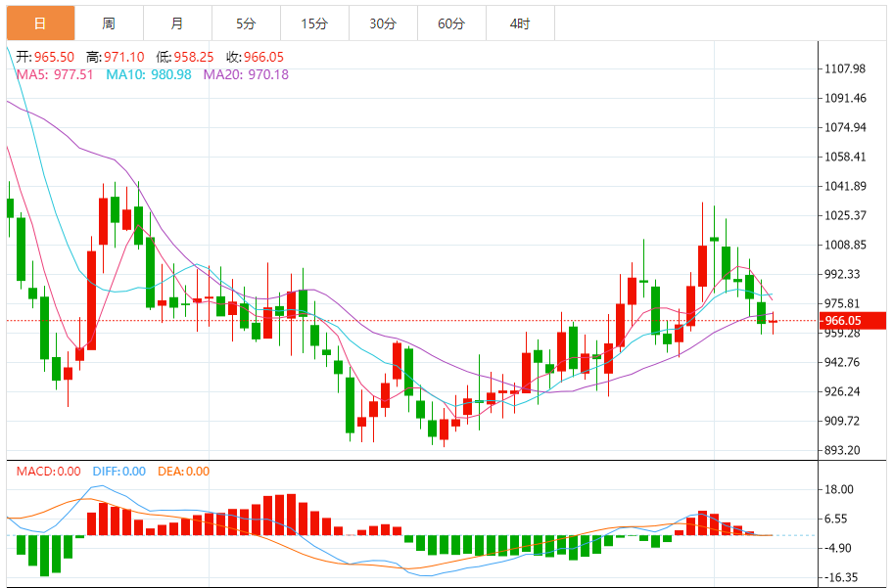Click the 926.24 price axis label
893x588 pixels.
tap(842, 391)
